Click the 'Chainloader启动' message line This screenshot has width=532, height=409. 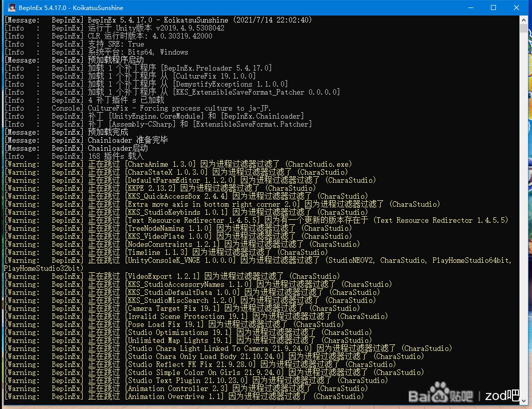tap(76, 148)
